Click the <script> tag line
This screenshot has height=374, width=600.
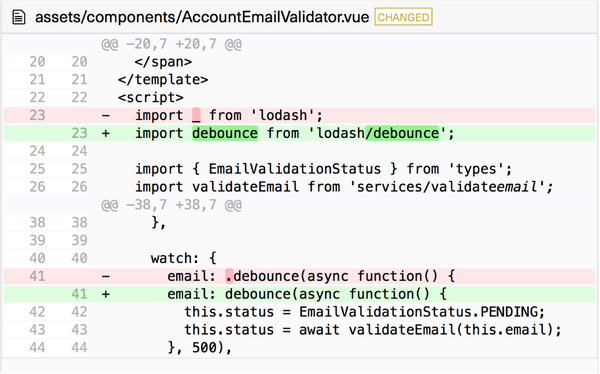click(x=151, y=98)
